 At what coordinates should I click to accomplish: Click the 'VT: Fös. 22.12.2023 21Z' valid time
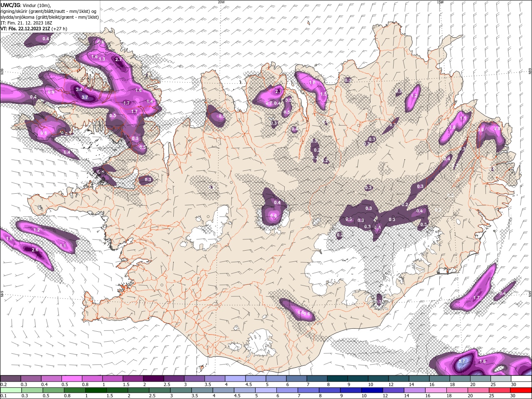pos(25,29)
